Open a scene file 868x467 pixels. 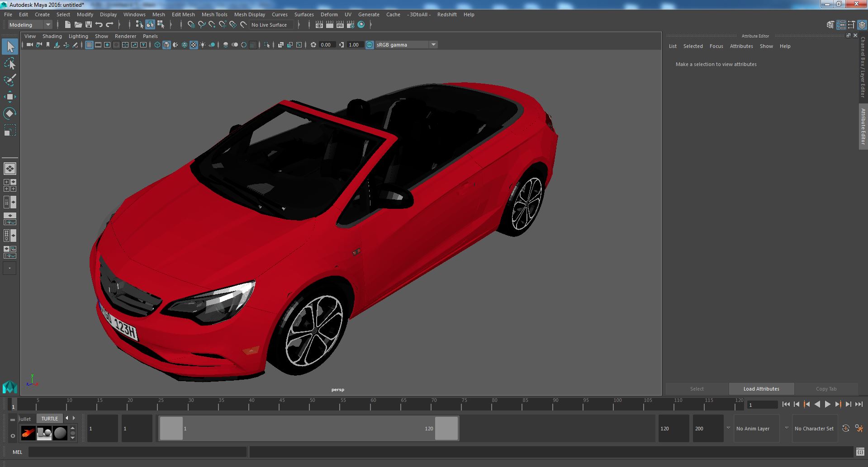pos(78,25)
